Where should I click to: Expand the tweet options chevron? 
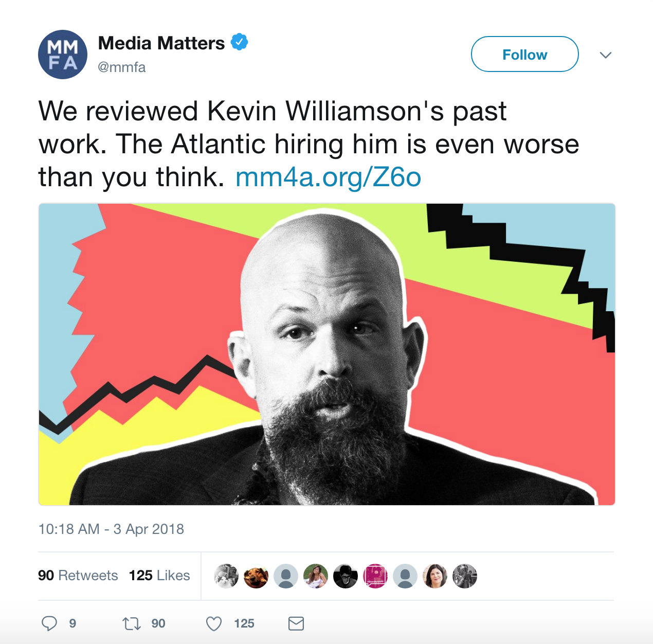[606, 55]
